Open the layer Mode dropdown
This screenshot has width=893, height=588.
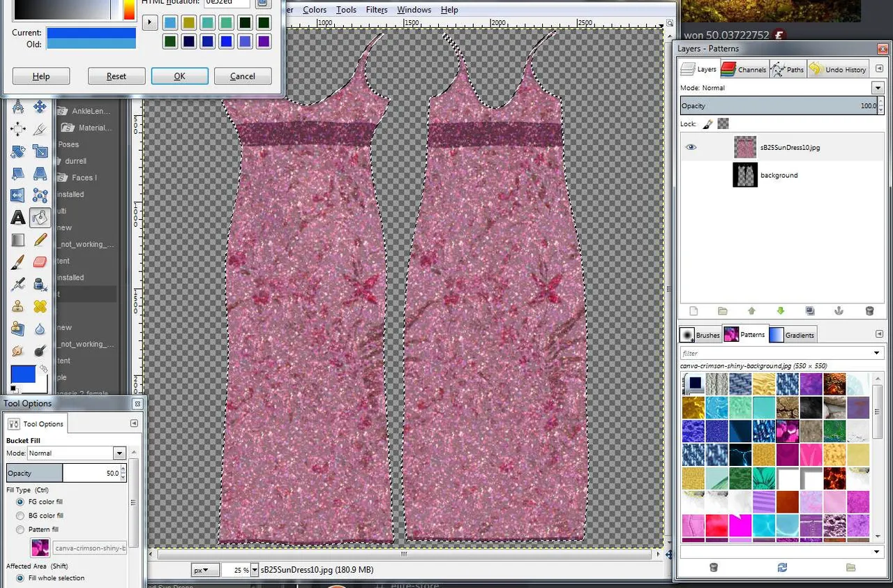pos(878,88)
